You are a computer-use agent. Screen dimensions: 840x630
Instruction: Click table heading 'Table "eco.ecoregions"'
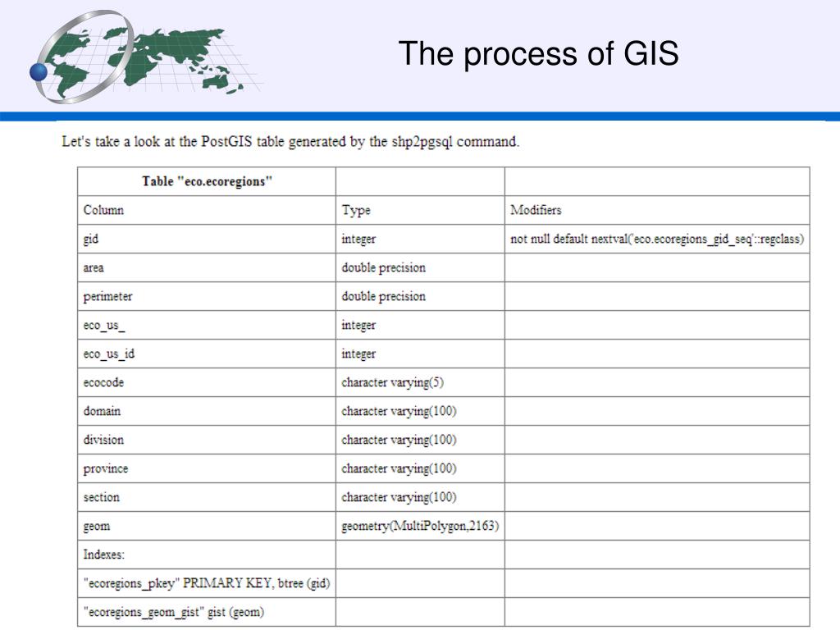(x=207, y=181)
